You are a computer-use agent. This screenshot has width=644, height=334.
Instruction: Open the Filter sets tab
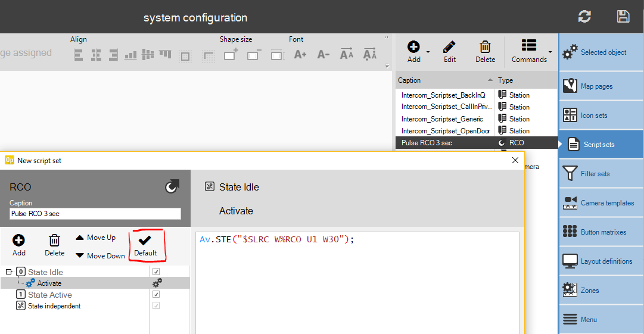coord(601,174)
